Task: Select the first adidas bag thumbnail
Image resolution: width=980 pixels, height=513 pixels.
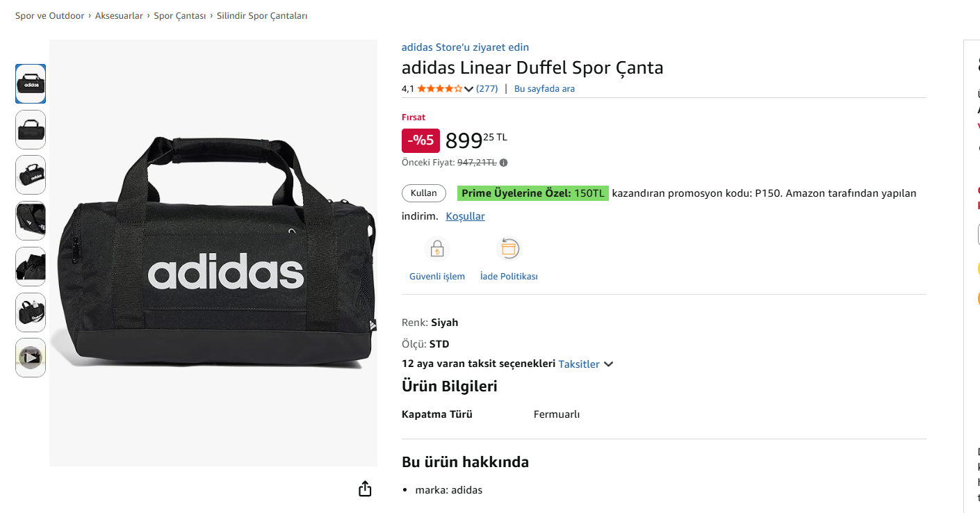Action: (x=31, y=84)
